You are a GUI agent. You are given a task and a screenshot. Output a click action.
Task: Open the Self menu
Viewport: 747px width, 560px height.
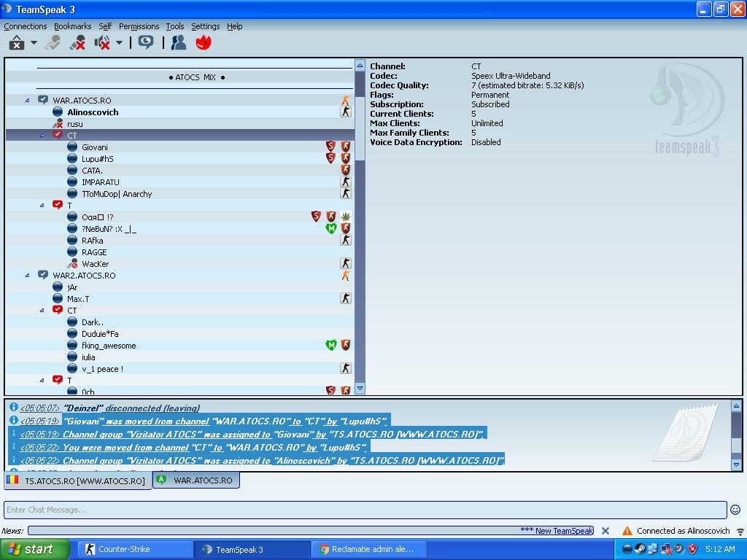coord(105,26)
